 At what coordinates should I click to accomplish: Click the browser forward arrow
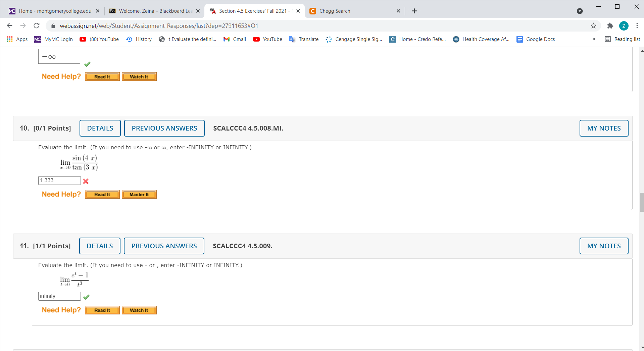coord(23,26)
